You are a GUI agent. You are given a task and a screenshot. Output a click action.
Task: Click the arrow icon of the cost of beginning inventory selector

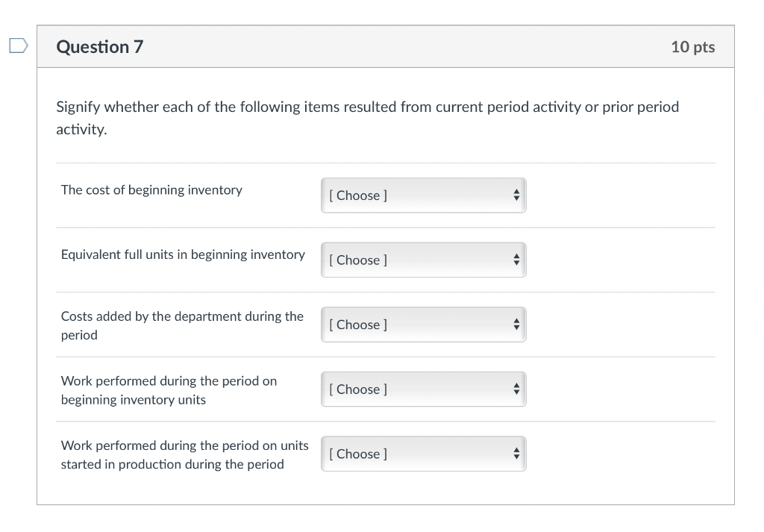tap(516, 195)
